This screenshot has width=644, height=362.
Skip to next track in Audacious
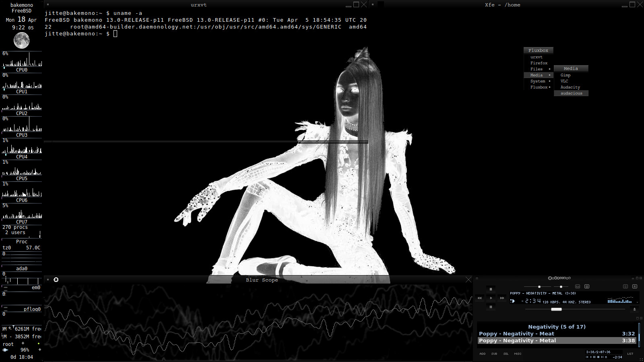502,298
